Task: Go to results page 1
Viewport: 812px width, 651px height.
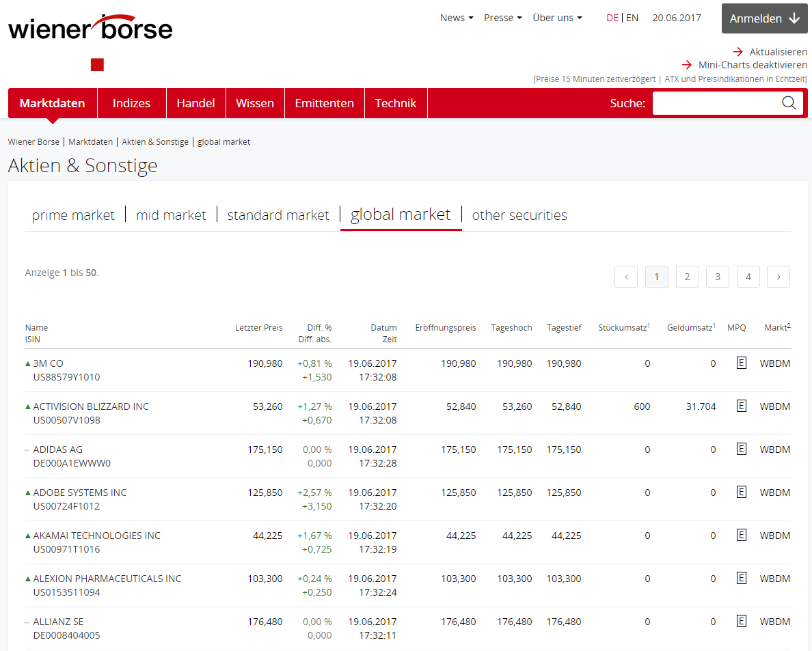Action: [x=657, y=277]
